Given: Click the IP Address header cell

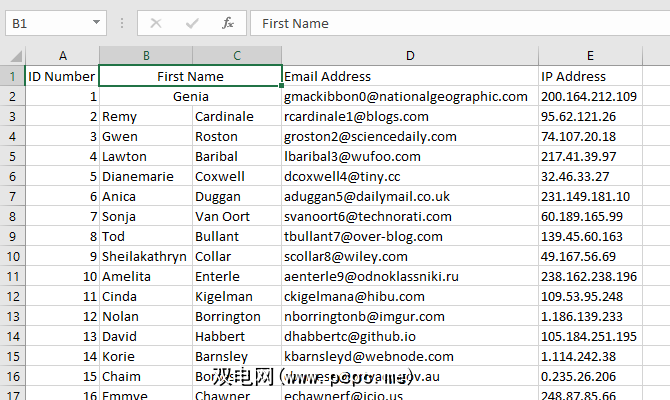Looking at the screenshot, I should (x=590, y=76).
